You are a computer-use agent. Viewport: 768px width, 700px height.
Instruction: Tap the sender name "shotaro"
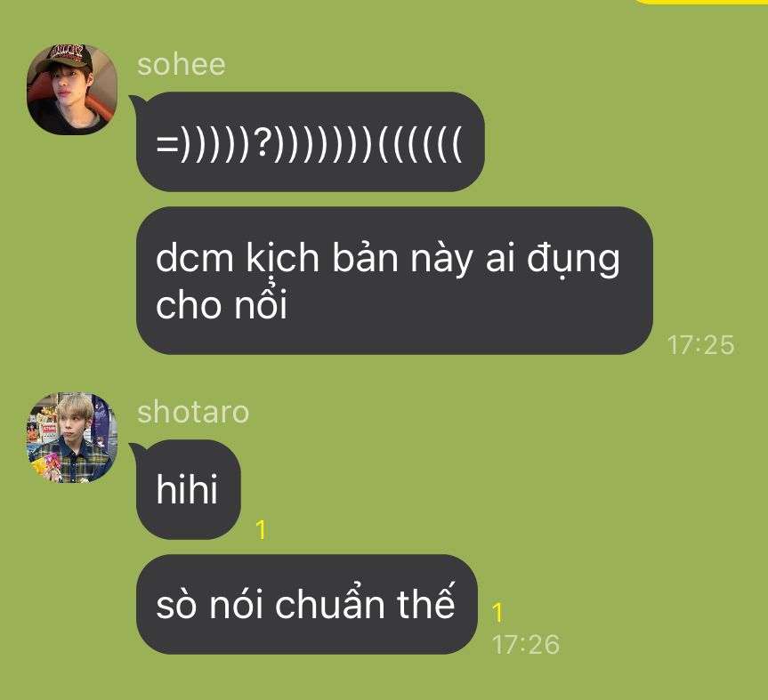(x=193, y=412)
